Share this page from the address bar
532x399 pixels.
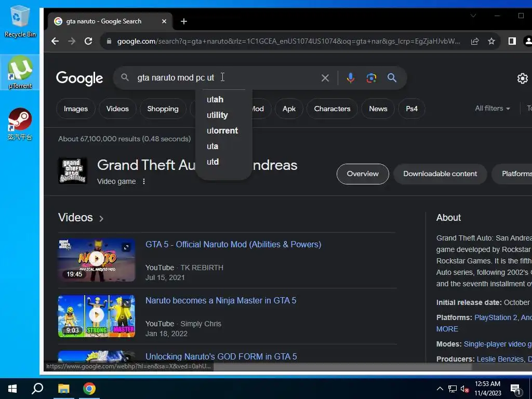(x=475, y=42)
